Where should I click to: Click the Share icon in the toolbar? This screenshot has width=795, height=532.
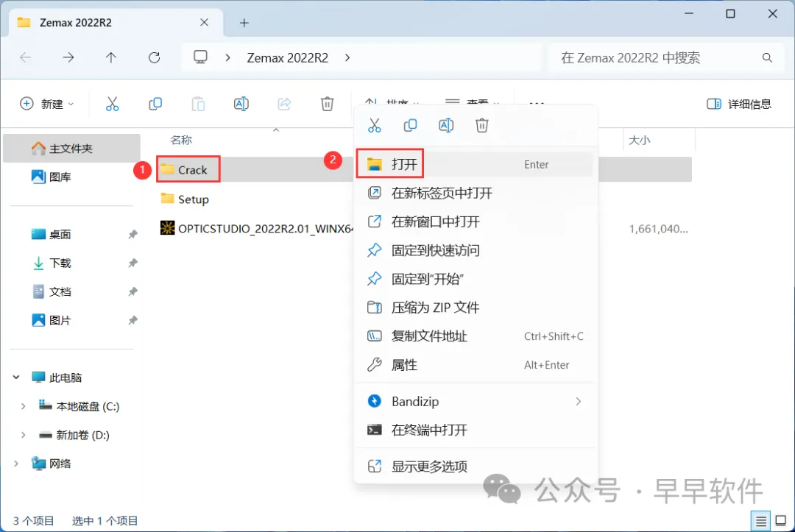click(284, 104)
